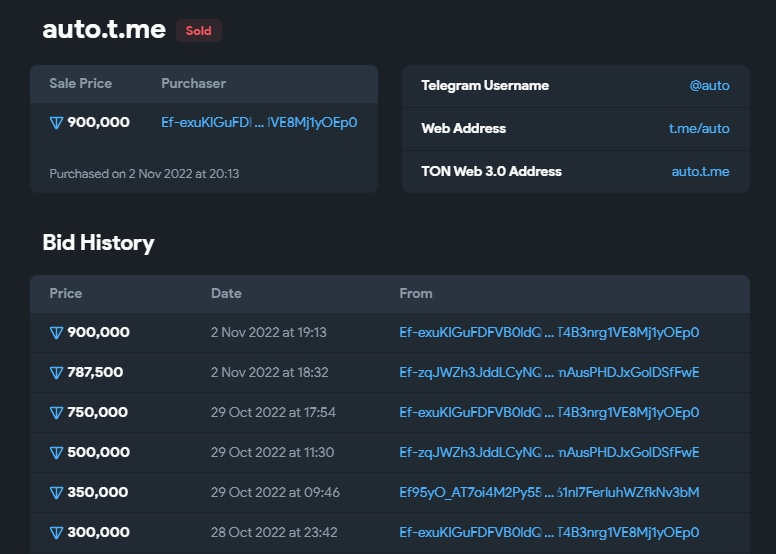Open purchaser address Ef-exuKIGuFD in sale panel

pos(259,122)
